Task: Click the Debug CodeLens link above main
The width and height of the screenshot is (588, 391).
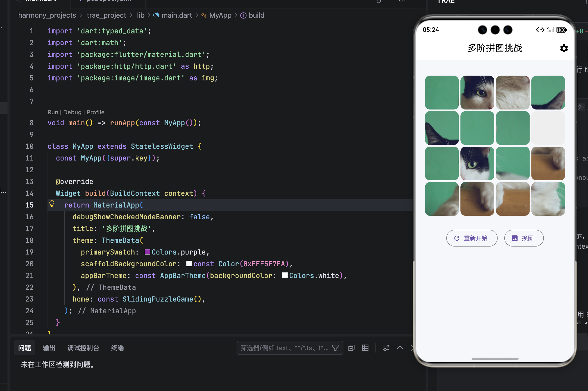Action: [72, 112]
